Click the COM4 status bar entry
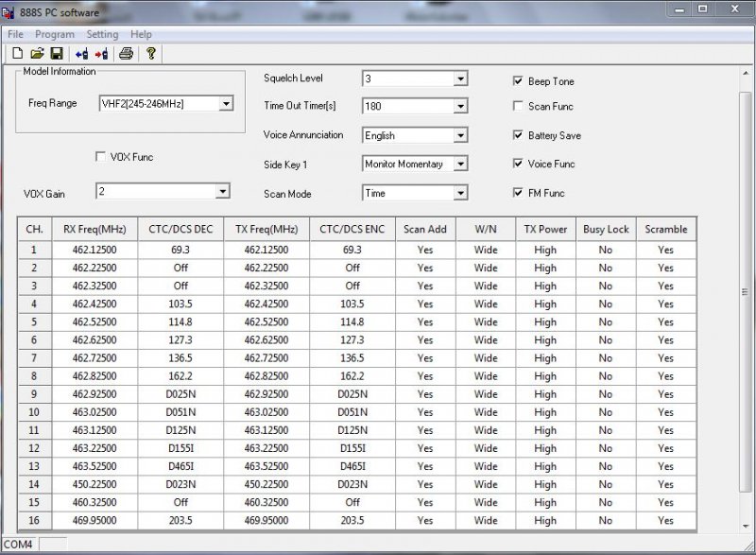 pyautogui.click(x=18, y=545)
